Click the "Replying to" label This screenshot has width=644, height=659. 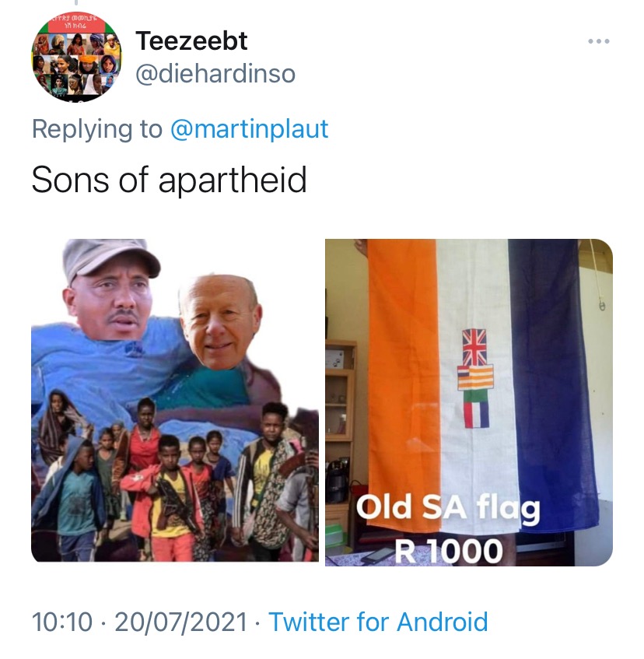(97, 128)
